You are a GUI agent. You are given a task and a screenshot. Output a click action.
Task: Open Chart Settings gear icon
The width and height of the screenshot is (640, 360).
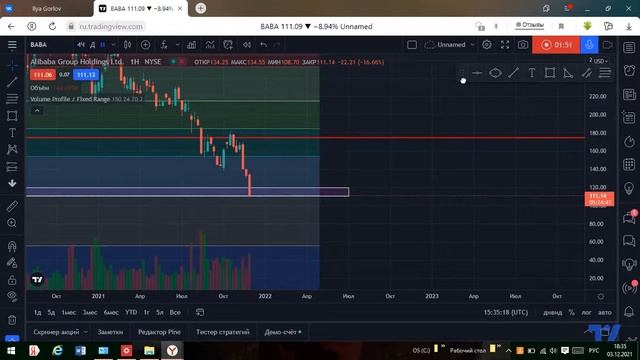click(x=487, y=45)
